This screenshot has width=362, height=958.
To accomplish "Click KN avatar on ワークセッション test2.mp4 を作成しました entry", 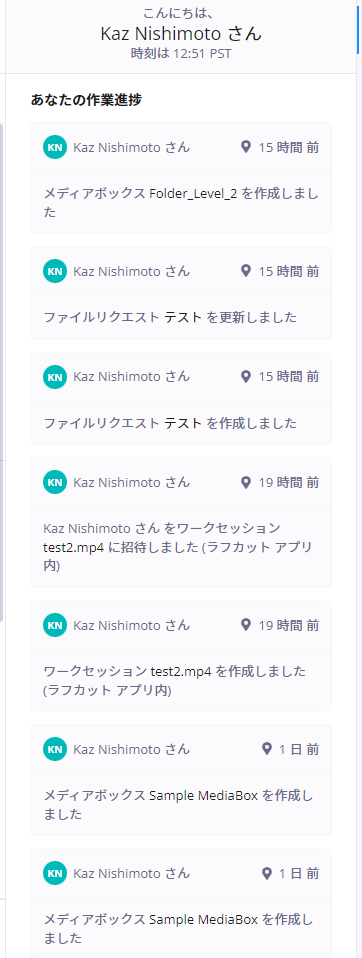I will point(55,625).
